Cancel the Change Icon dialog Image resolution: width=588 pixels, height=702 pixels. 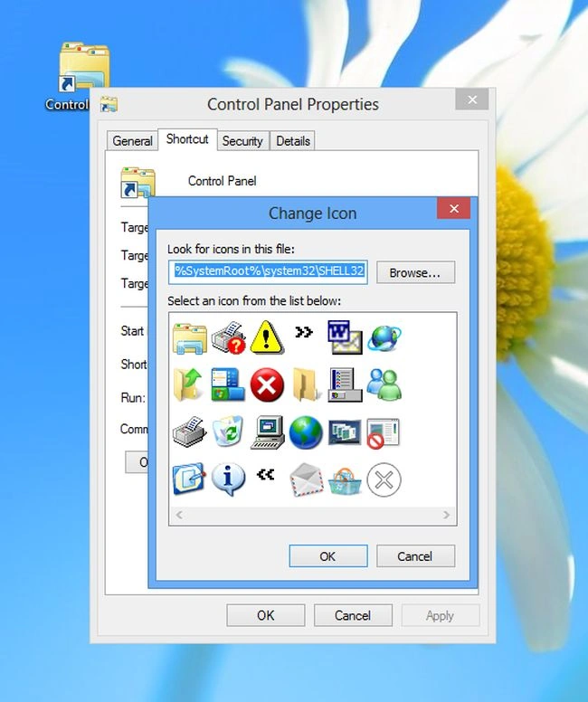tap(415, 556)
